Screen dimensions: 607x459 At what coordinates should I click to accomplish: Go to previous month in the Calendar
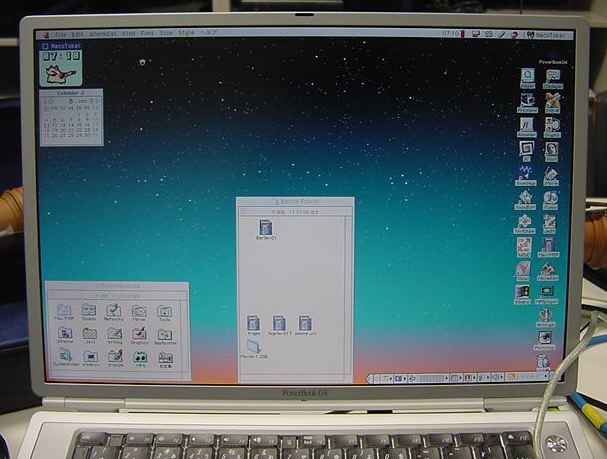tap(48, 101)
